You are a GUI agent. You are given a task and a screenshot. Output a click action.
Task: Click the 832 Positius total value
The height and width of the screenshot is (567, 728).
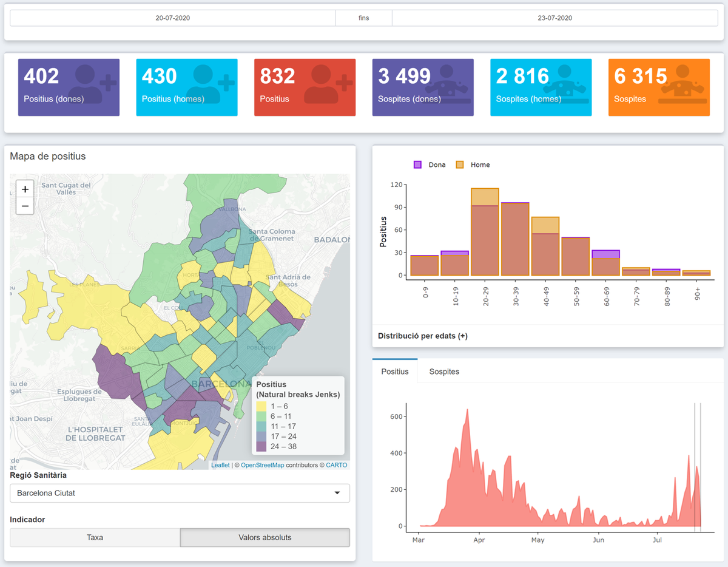tap(277, 76)
